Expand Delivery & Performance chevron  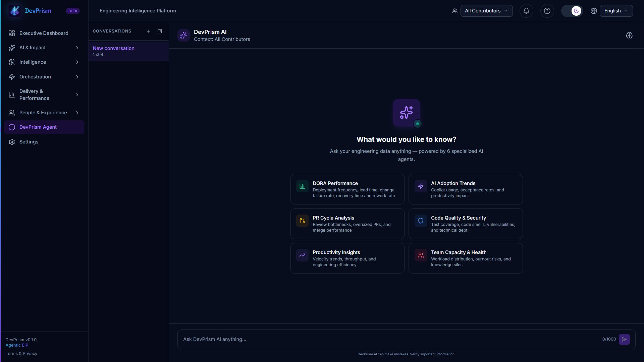click(x=77, y=95)
